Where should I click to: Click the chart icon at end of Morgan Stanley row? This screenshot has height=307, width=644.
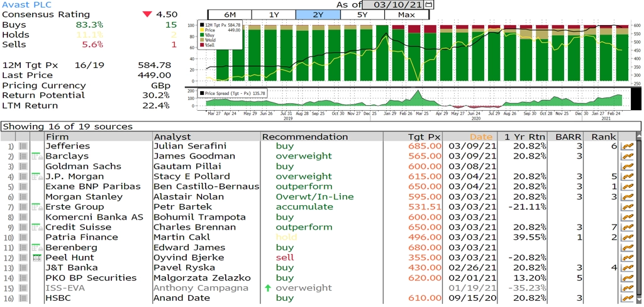point(627,196)
